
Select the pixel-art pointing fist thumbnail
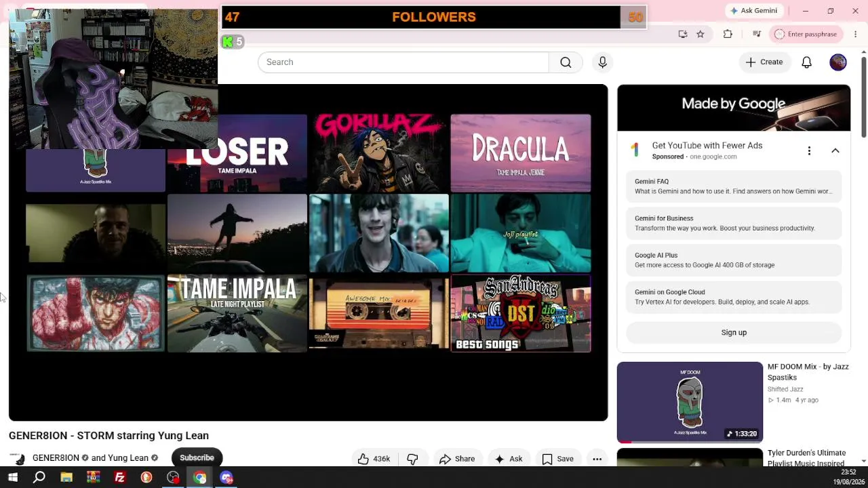[96, 313]
